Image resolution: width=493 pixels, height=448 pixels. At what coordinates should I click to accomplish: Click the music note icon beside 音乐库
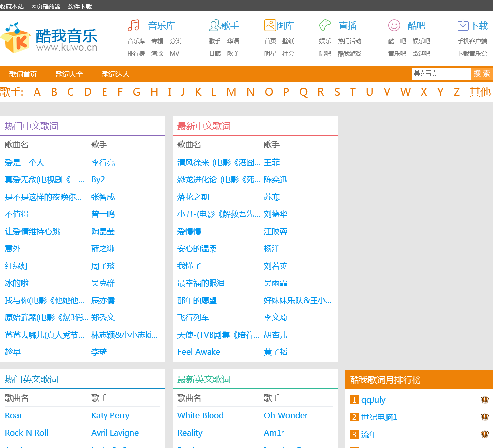point(133,25)
